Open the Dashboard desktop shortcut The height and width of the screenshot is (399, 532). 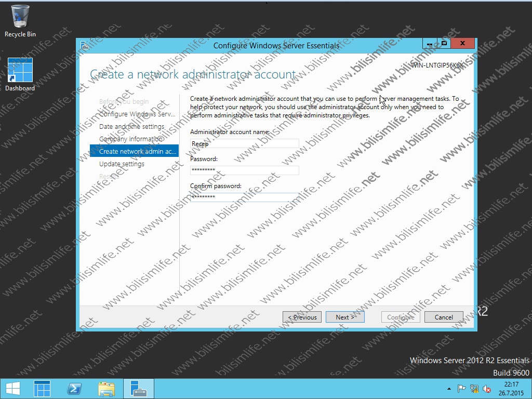point(20,74)
